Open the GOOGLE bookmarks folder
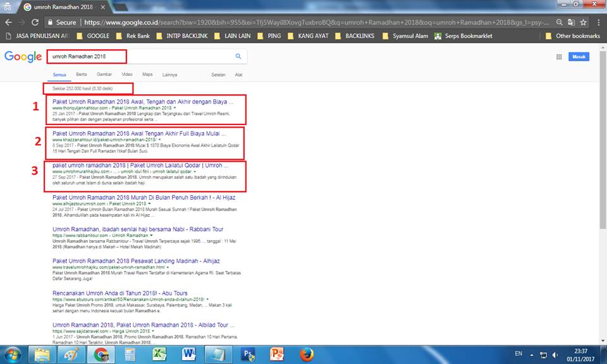Viewport: 607px width, 364px height. [93, 36]
